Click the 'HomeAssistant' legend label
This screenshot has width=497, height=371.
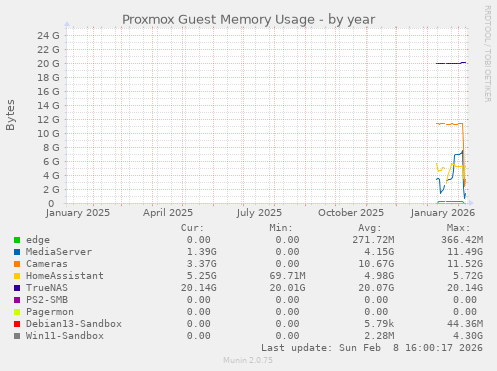65,276
